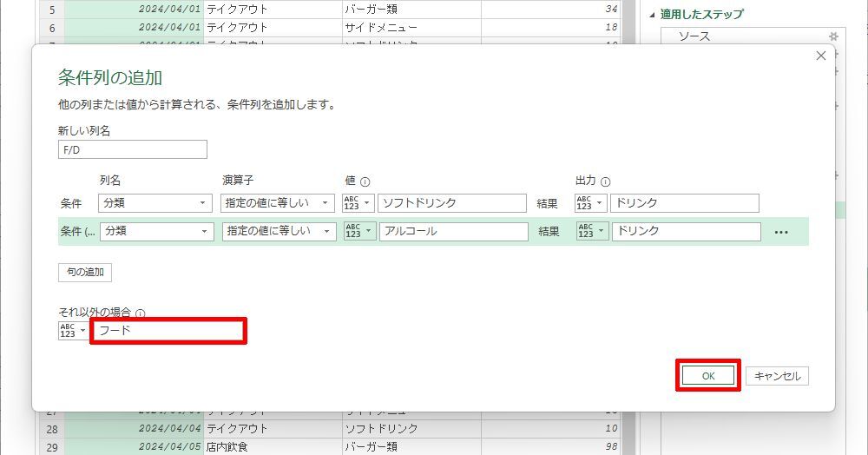Click the second row's output ABC123 type icon
Screen dimensions: 868x455
592,232
